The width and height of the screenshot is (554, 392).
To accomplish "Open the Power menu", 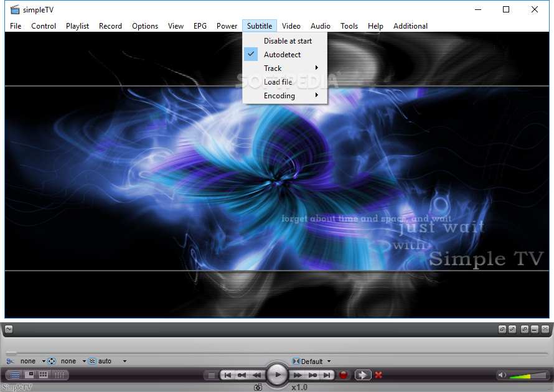I will [x=227, y=26].
